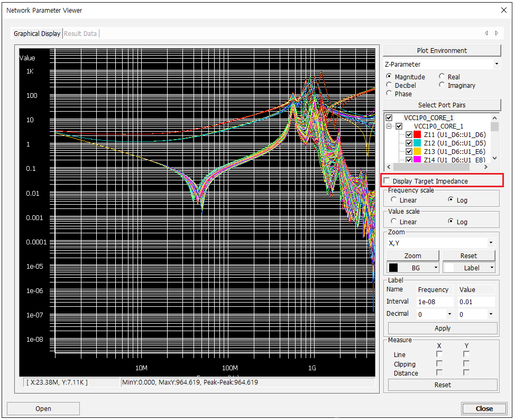Tick the Measure Line X checkbox
Viewport: 515px width, 420px height.
tap(439, 354)
